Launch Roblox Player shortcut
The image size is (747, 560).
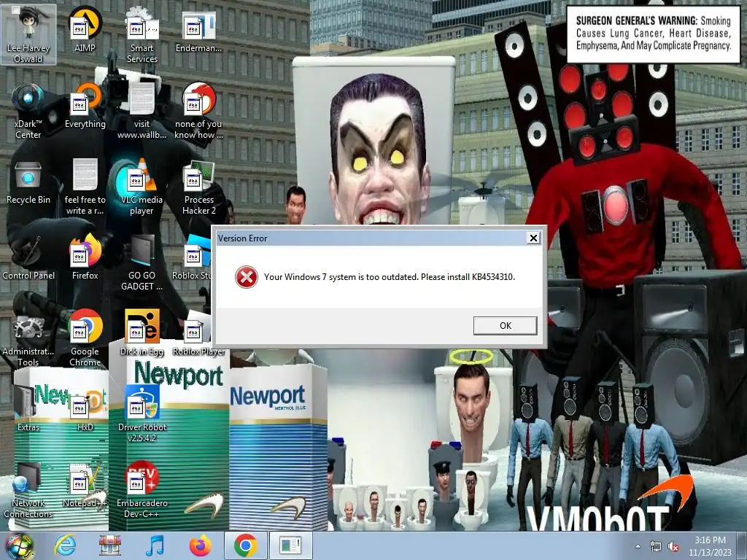[198, 333]
